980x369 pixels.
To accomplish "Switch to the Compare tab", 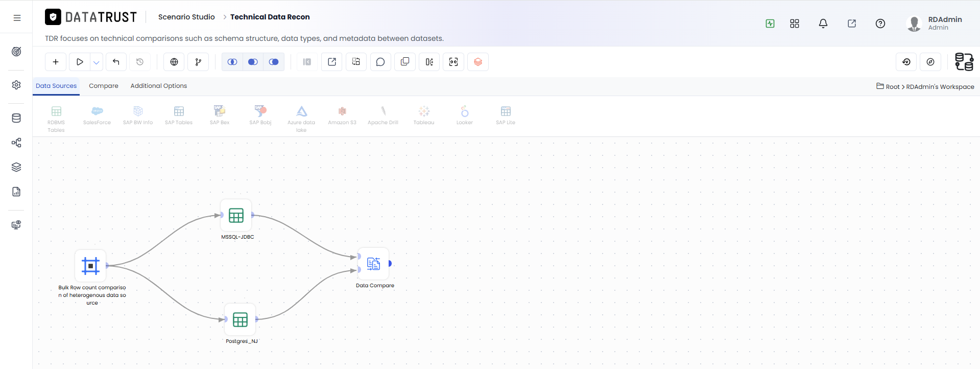I will tap(104, 86).
